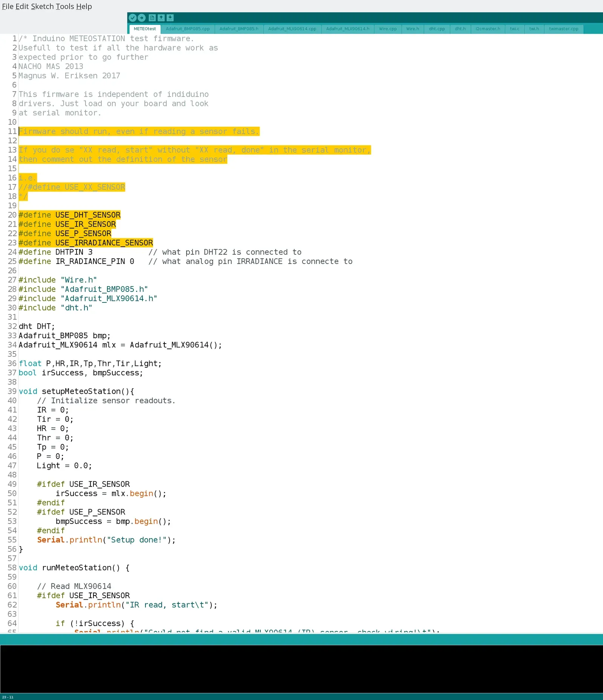603x700 pixels.
Task: Select the twimaster.cpp tab
Action: pos(563,29)
